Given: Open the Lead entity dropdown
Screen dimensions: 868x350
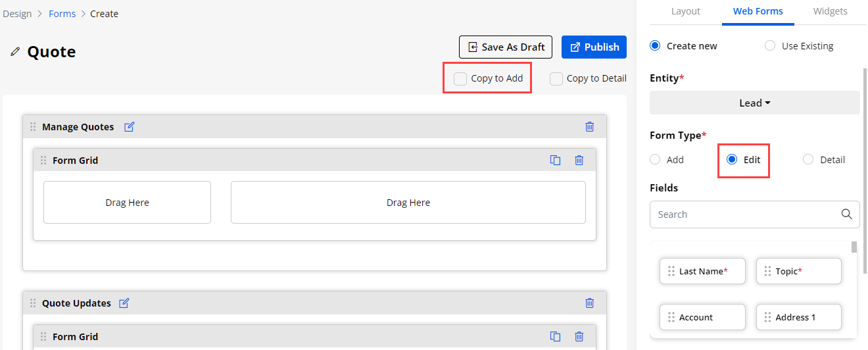Looking at the screenshot, I should click(754, 103).
